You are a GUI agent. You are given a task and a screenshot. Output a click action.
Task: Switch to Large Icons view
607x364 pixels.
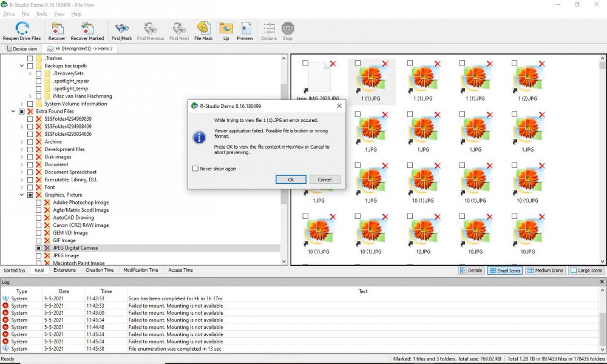click(586, 271)
